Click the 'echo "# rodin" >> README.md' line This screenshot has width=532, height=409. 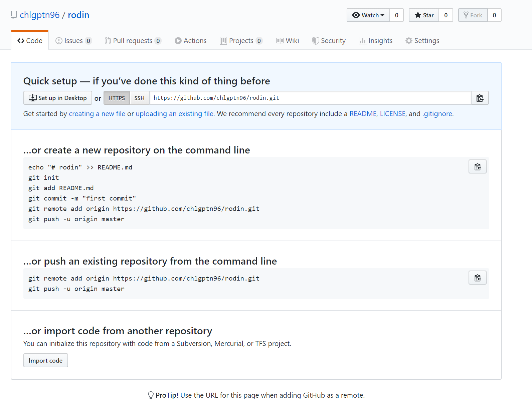click(x=80, y=167)
